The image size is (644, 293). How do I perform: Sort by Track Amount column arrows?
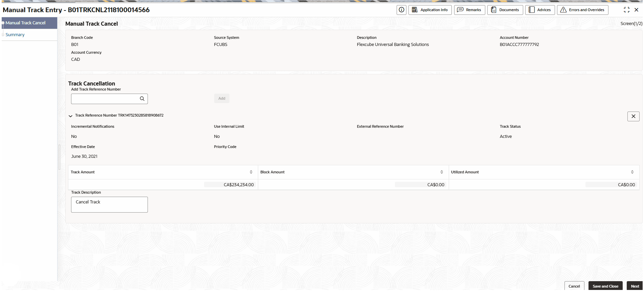pyautogui.click(x=251, y=172)
